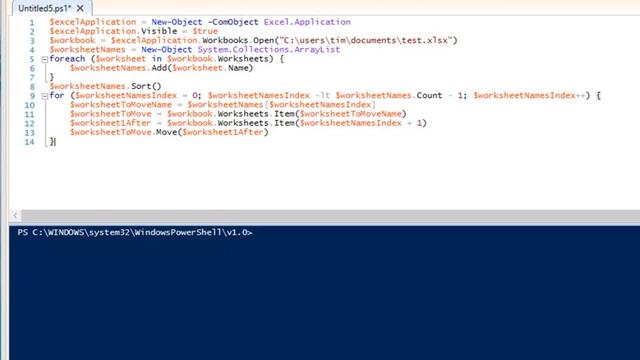Click Sort() on line 8
Image resolution: width=640 pixels, height=360 pixels.
click(x=146, y=86)
